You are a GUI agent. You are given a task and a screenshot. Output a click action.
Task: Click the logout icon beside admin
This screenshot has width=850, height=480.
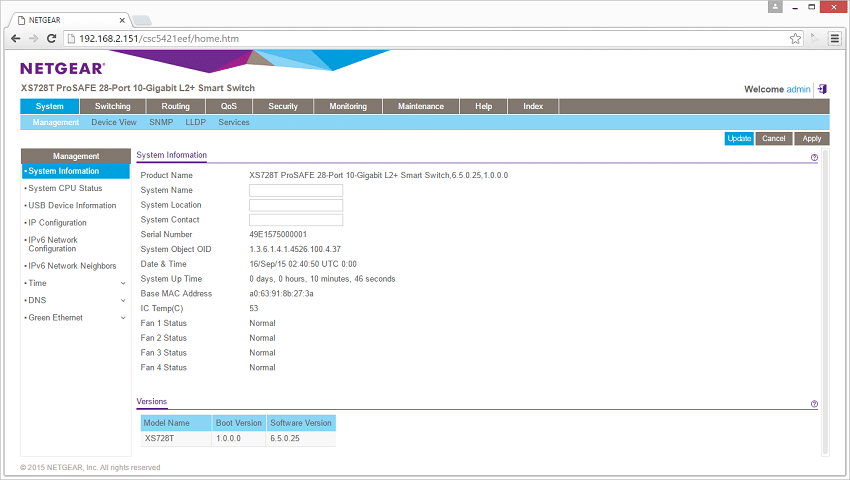822,89
